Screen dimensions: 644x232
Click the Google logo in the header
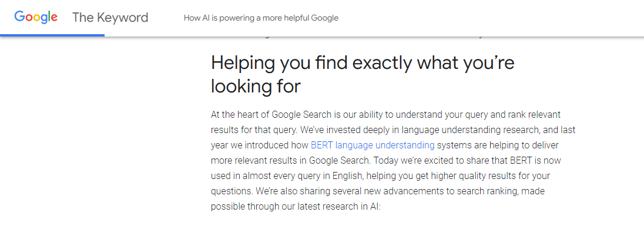pyautogui.click(x=36, y=17)
